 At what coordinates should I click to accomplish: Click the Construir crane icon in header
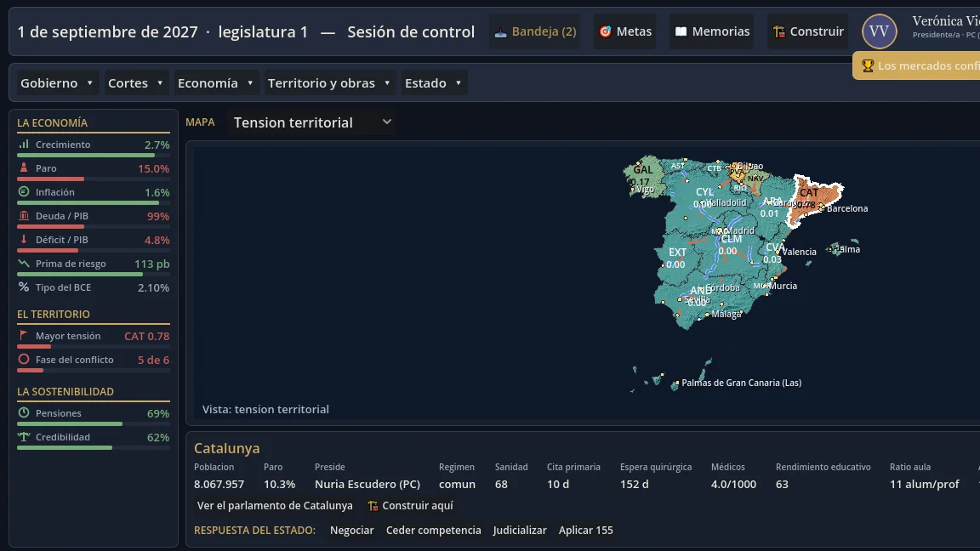click(778, 31)
